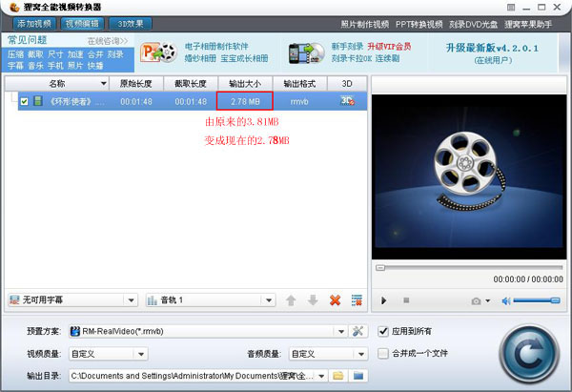Open 狸窝苹果助手 link
Screen dimensions: 572x392
528,24
